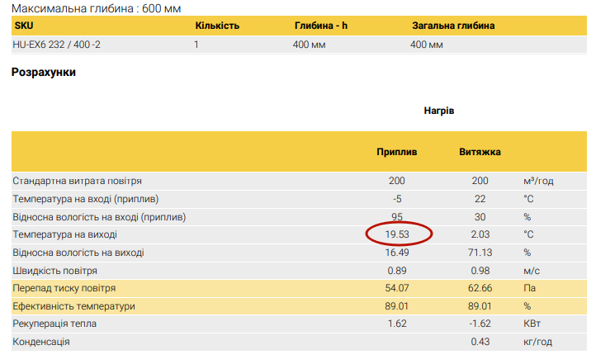Click label 'Температура на вході (приплив)'
Viewport: 596px width, 364px height.
[x=86, y=199]
